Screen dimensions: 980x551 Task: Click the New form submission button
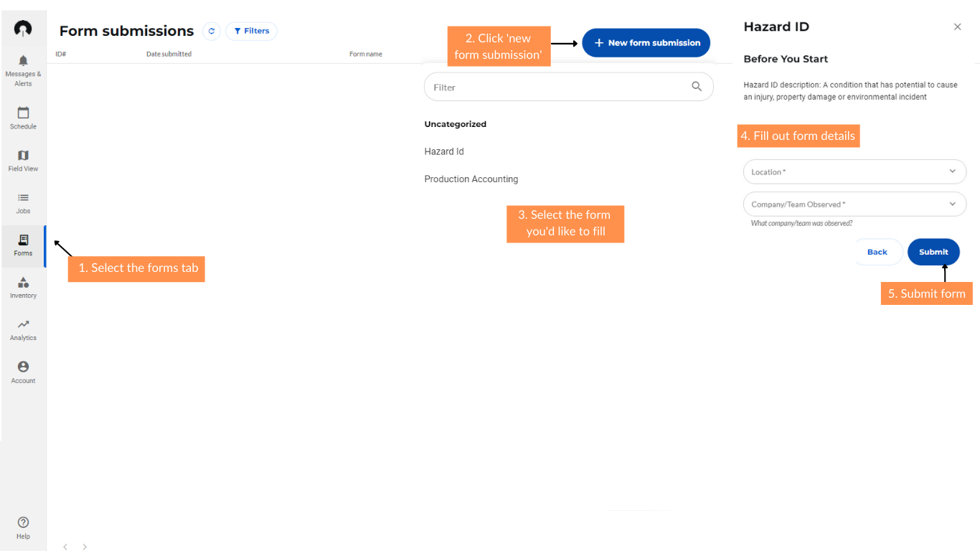(x=645, y=42)
